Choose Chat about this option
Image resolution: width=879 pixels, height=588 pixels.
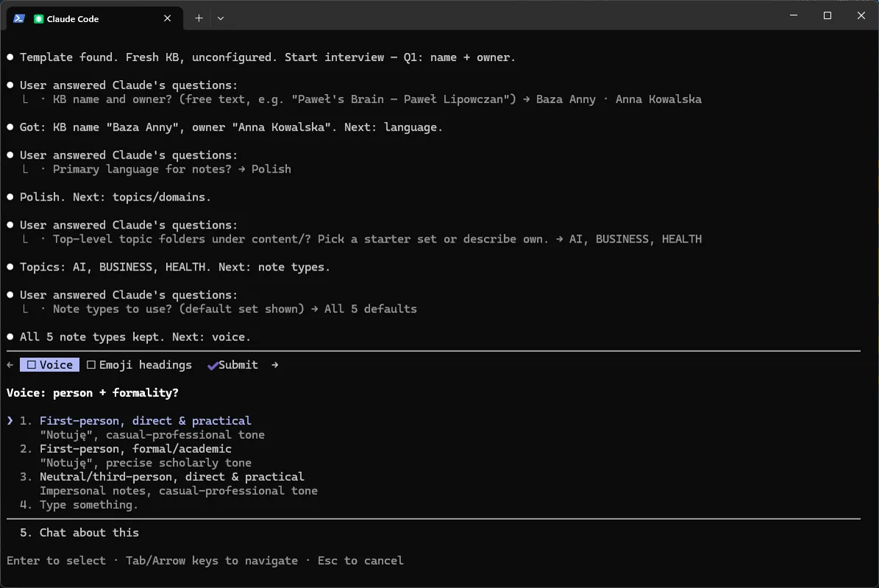88,533
